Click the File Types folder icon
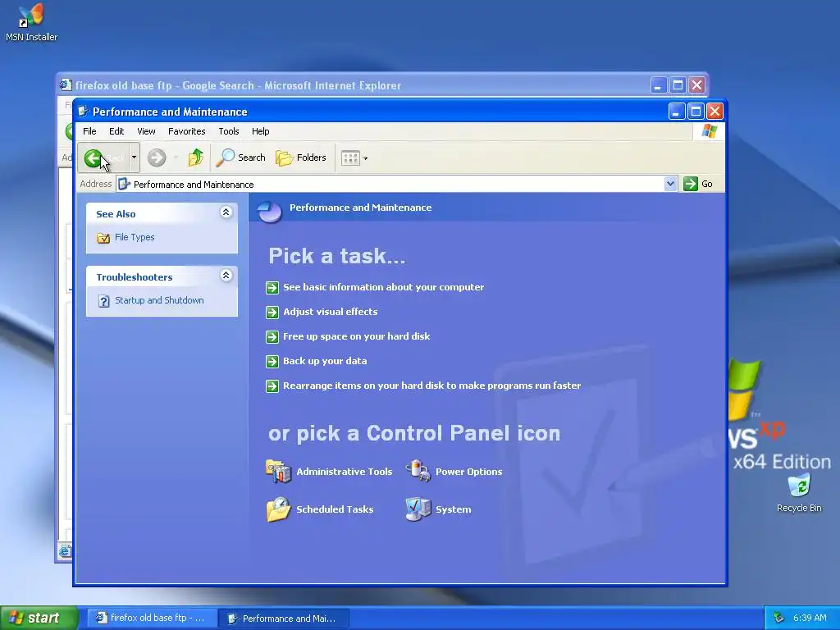This screenshot has height=630, width=840. 103,238
